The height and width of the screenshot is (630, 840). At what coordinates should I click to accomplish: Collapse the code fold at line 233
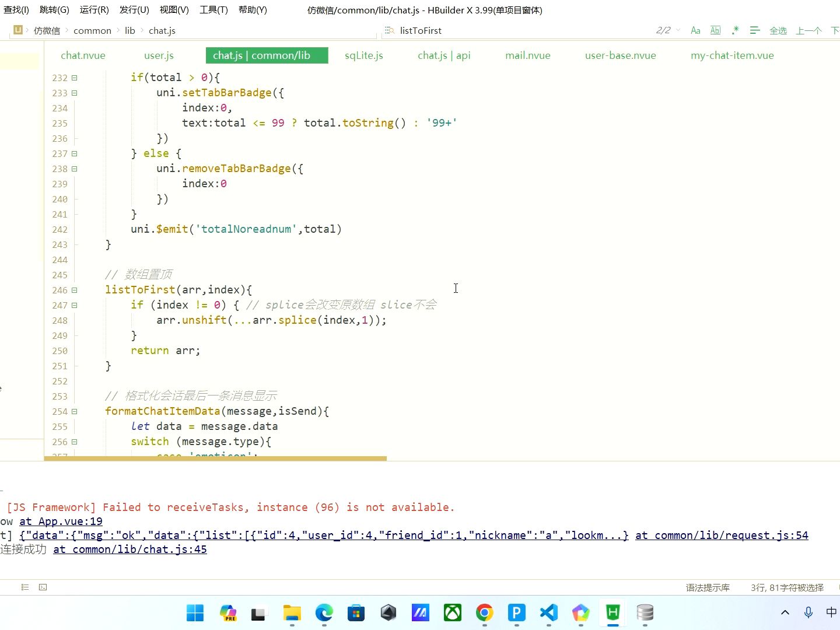click(x=74, y=93)
